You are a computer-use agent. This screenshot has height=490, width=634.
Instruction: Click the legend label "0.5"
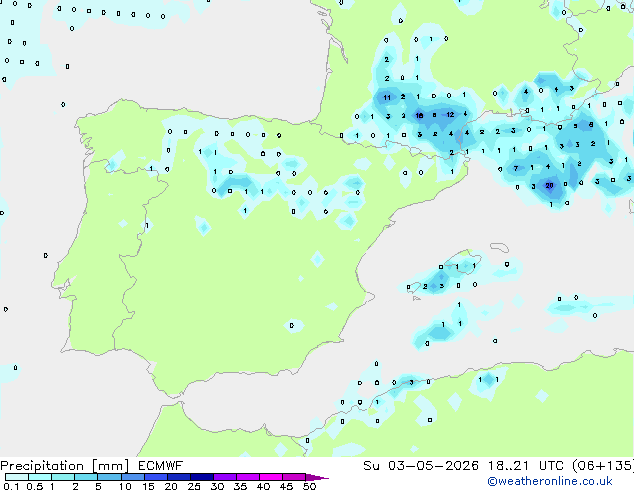(x=35, y=486)
